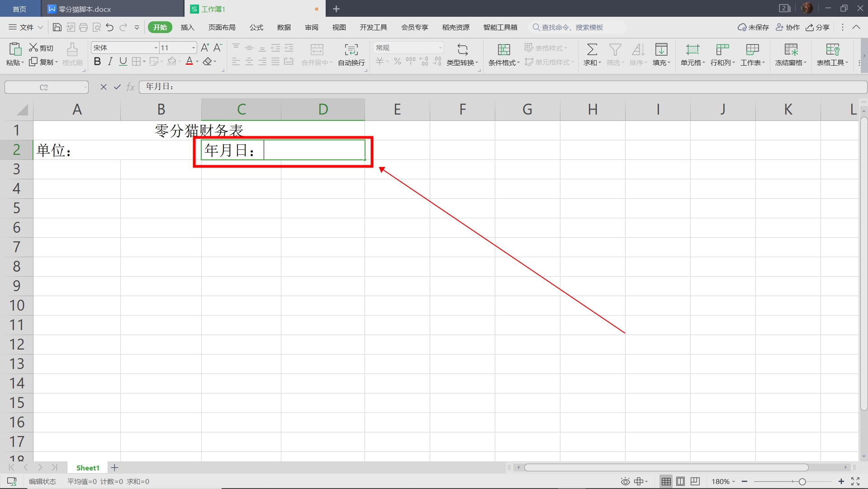Open the Insert (插入) ribbon tab
This screenshot has width=868, height=489.
187,28
